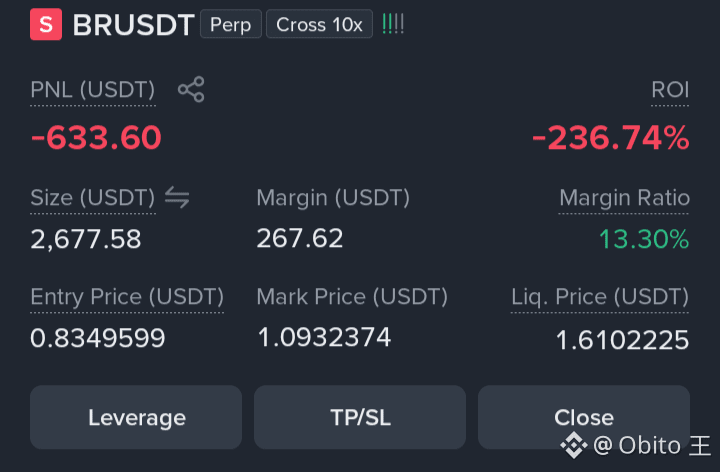The height and width of the screenshot is (472, 720).
Task: Open the Perp contract tag
Action: point(231,24)
